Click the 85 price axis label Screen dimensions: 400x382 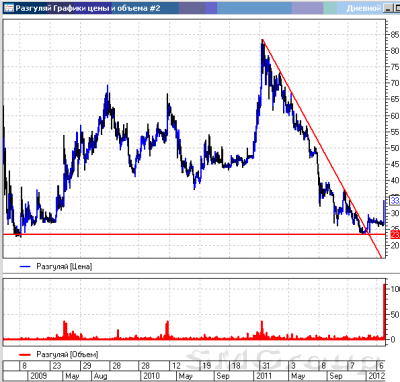[x=395, y=34]
